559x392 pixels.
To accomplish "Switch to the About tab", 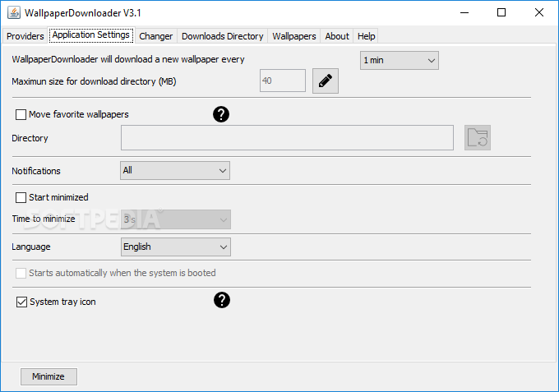I will click(337, 36).
